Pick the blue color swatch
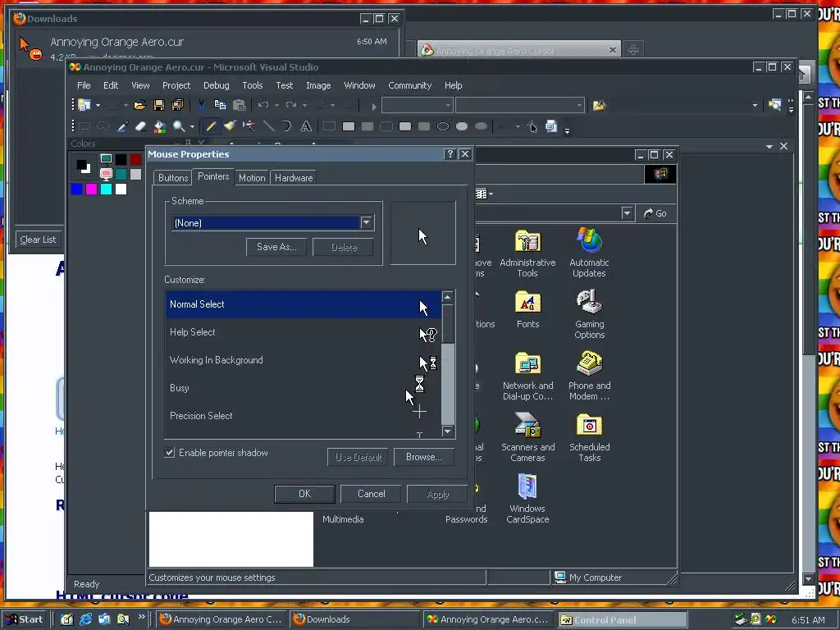 click(x=76, y=189)
